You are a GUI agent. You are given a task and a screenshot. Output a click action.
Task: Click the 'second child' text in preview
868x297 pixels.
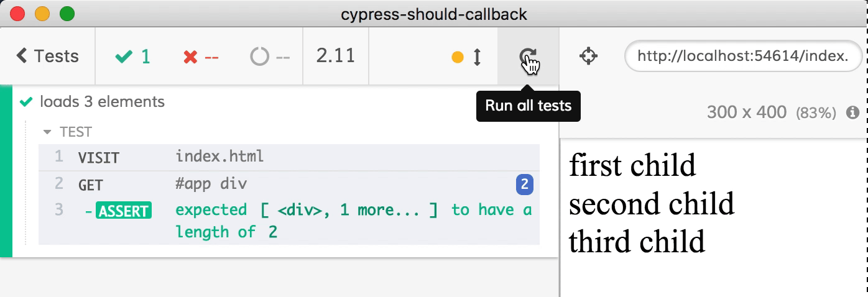click(652, 203)
